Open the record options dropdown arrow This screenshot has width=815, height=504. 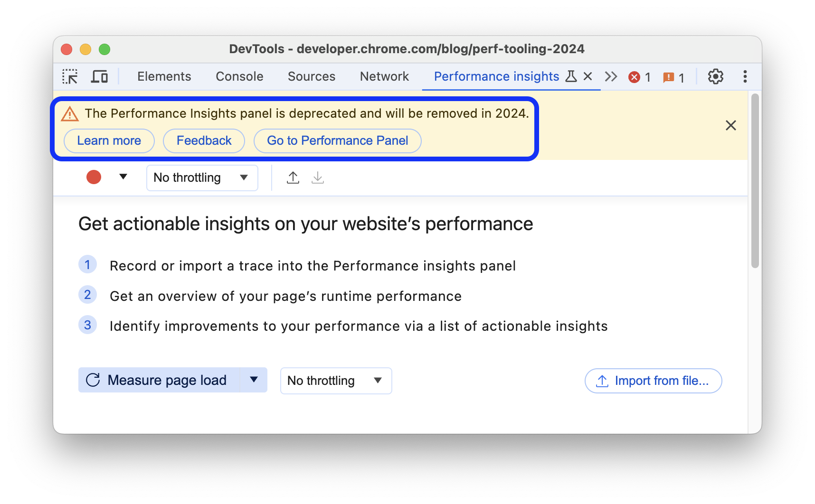pyautogui.click(x=123, y=177)
